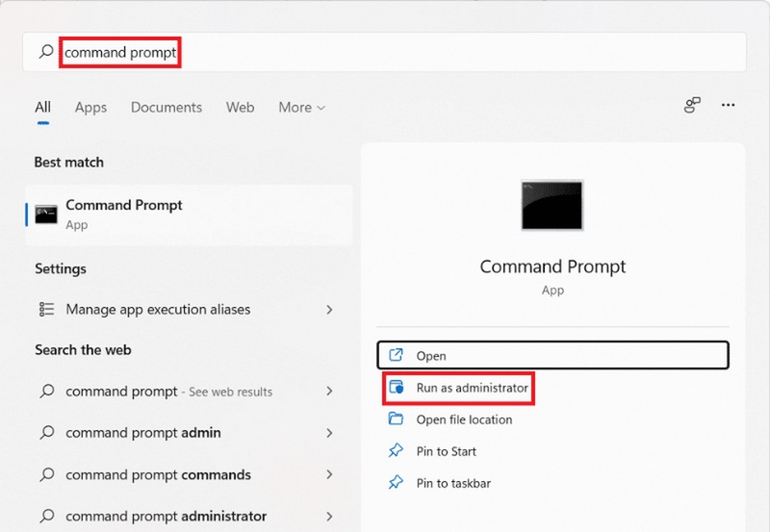Click the list icon beside Manage app execution aliases
The width and height of the screenshot is (770, 532).
46,309
